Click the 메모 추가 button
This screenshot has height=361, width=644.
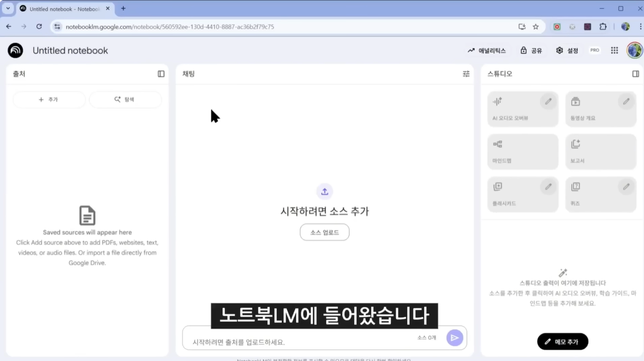pos(562,342)
